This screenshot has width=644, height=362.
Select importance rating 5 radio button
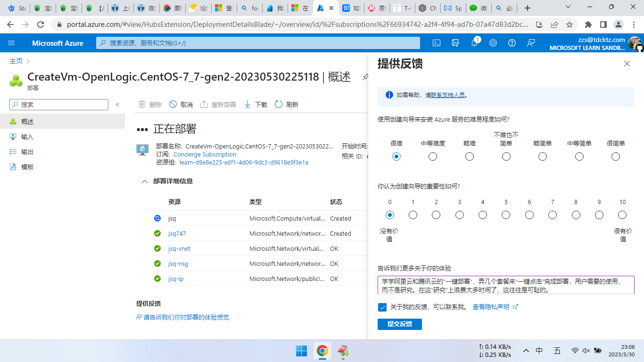pyautogui.click(x=506, y=215)
